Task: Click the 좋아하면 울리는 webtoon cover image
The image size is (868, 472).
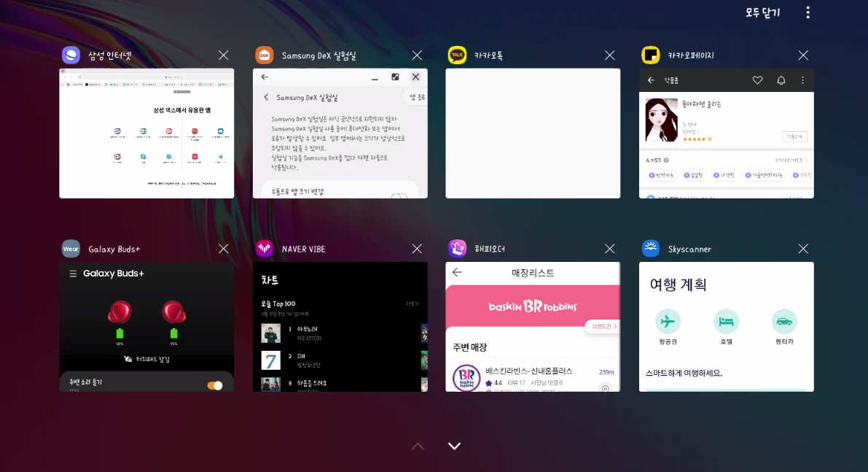Action: [662, 120]
